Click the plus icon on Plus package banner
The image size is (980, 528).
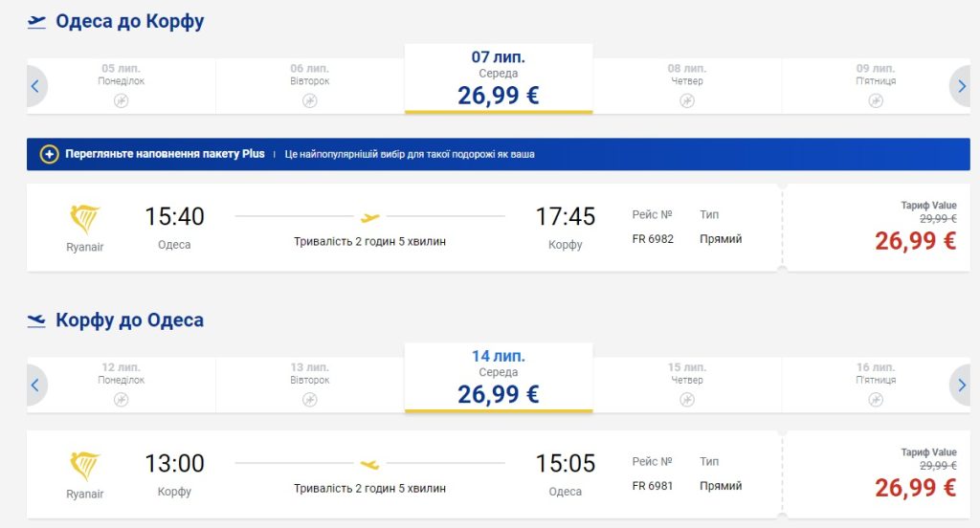coord(49,154)
